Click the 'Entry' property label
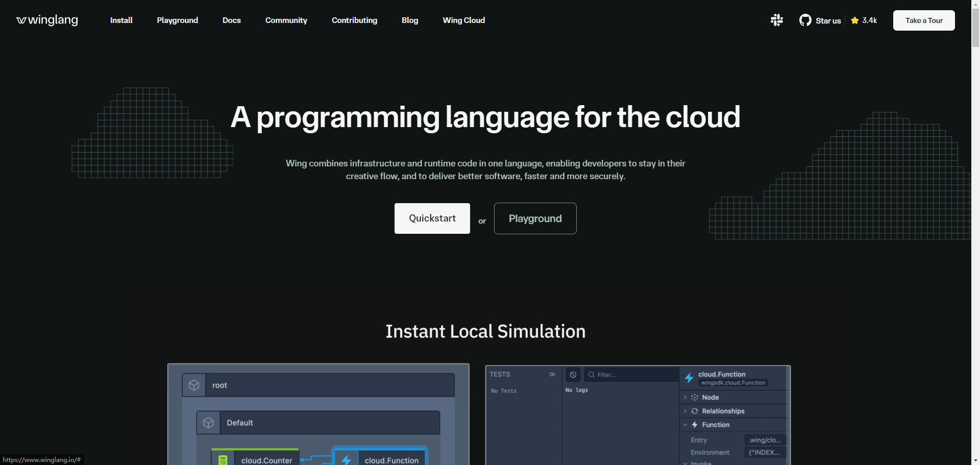Viewport: 980px width, 465px height. [x=699, y=440]
